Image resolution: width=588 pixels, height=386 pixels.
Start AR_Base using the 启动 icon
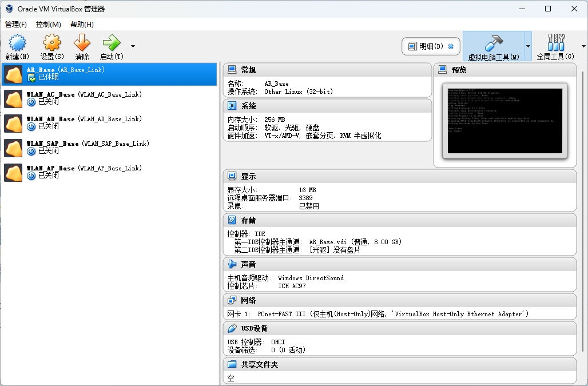(x=110, y=46)
